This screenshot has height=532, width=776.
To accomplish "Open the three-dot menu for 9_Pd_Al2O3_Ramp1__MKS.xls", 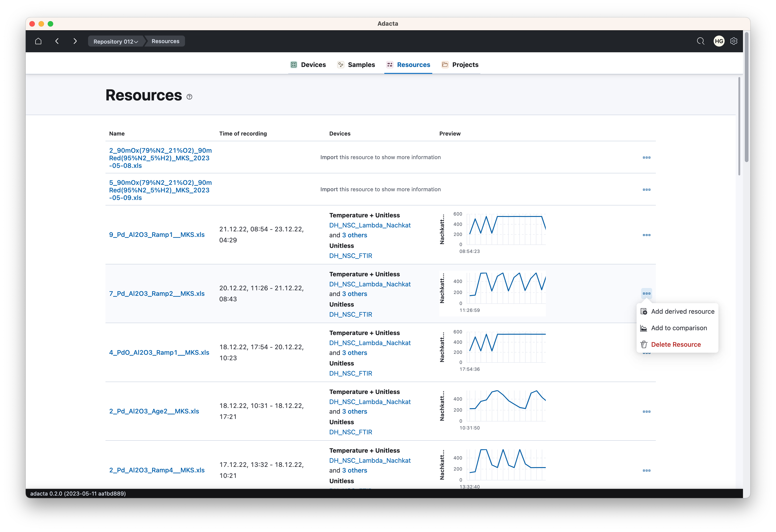I will tap(646, 235).
